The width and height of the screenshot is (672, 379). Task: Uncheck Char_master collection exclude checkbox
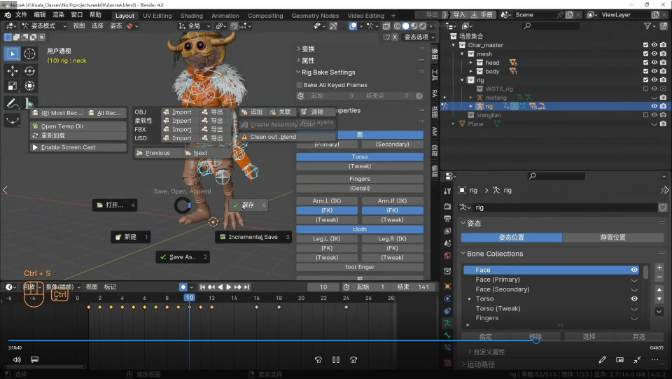tap(645, 45)
